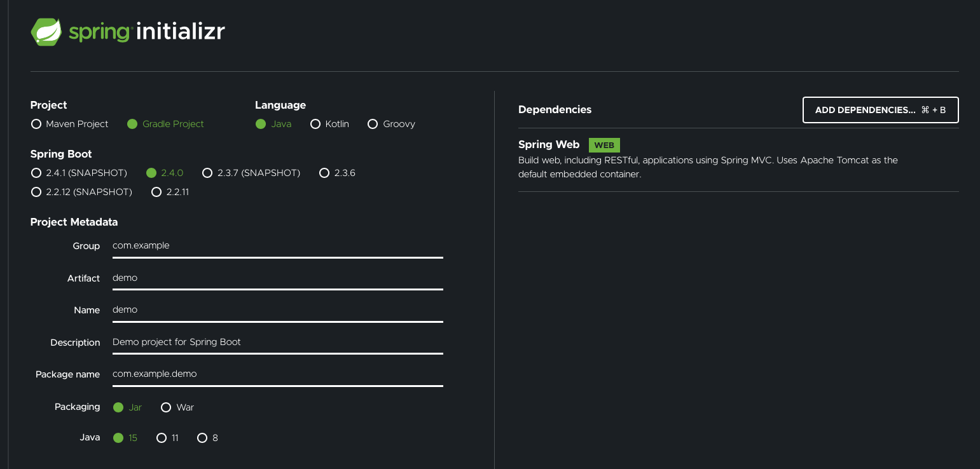
Task: Select Java version 8
Action: pyautogui.click(x=202, y=438)
